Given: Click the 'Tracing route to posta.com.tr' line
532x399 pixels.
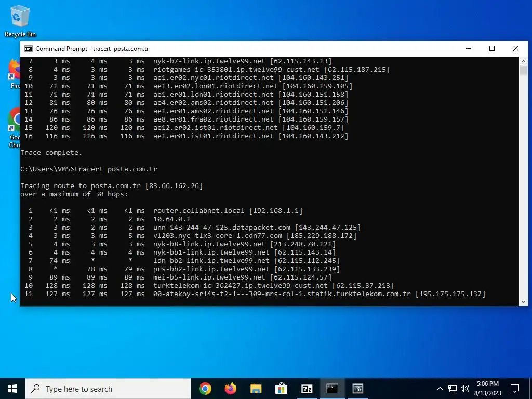Looking at the screenshot, I should 112,186.
